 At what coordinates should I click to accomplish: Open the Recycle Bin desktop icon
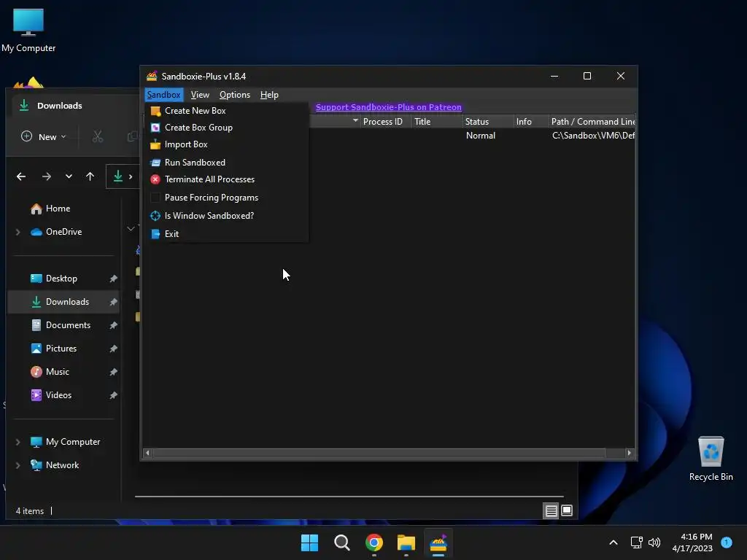[x=711, y=459]
